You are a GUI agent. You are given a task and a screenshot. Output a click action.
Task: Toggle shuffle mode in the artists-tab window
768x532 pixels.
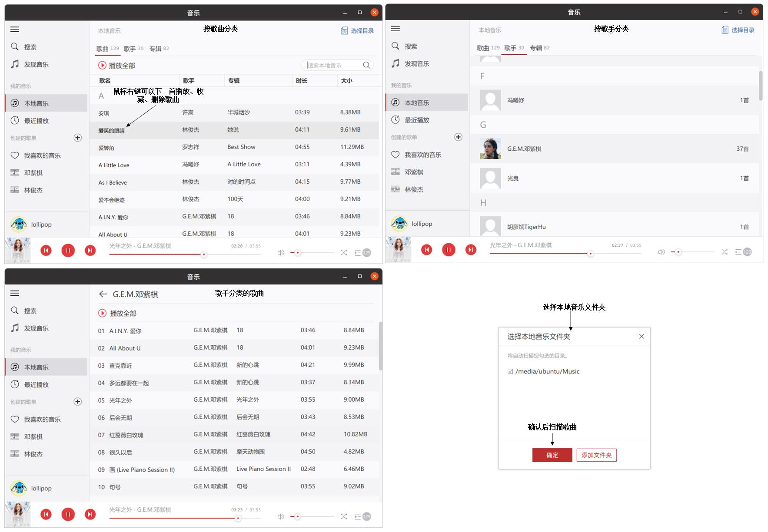click(725, 252)
